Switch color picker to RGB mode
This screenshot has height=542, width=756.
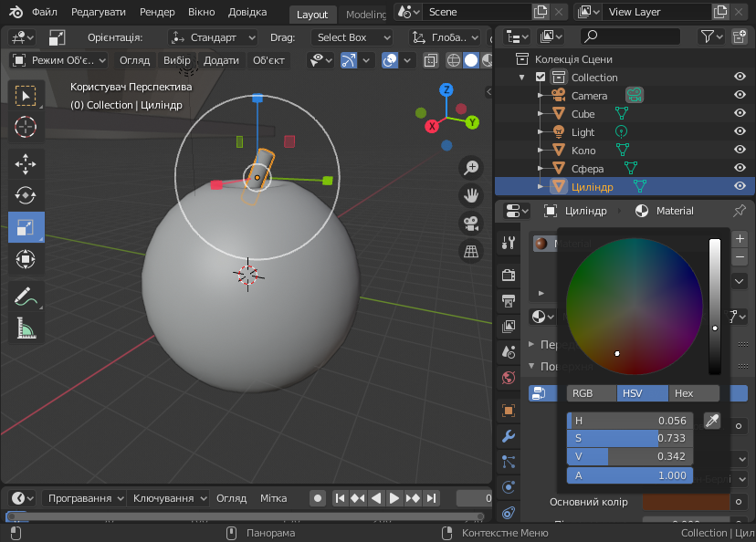[591, 393]
